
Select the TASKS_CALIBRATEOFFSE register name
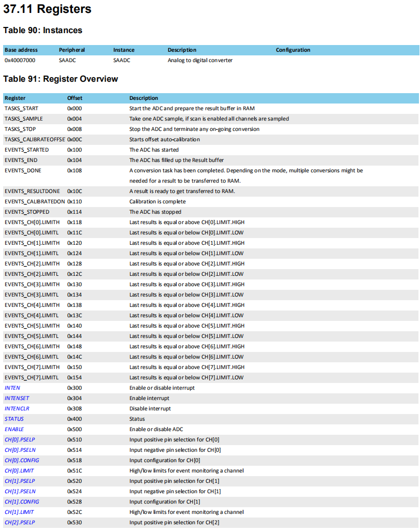click(x=35, y=140)
